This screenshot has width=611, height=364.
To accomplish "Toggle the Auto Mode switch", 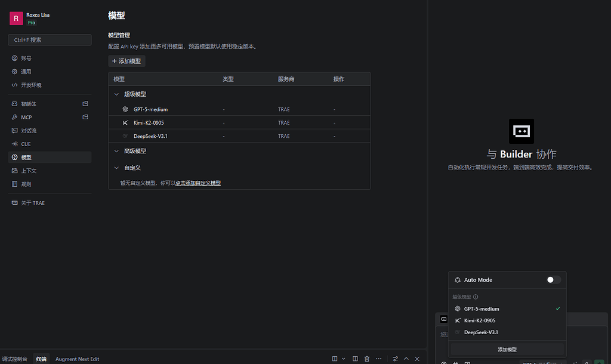I will [x=553, y=280].
